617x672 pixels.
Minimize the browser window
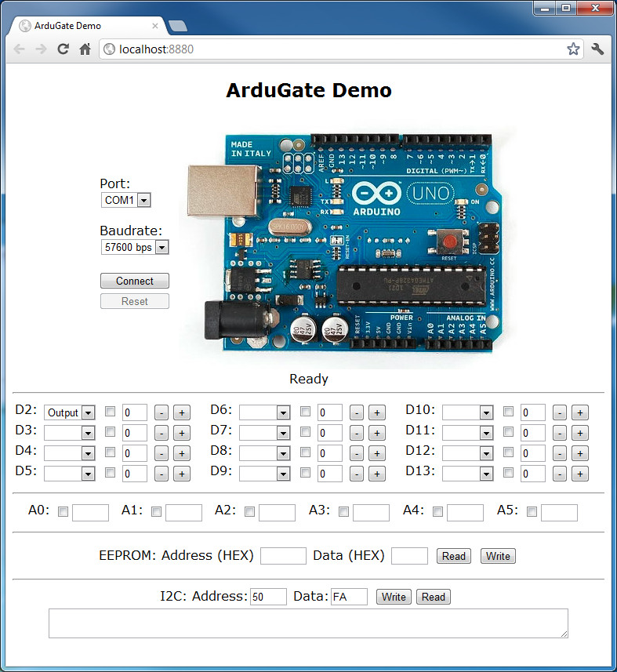coord(545,8)
